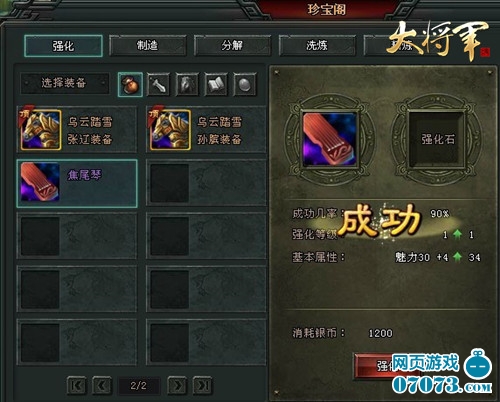The width and height of the screenshot is (500, 402).
Task: Select the horse mount filter icon
Action: click(x=187, y=85)
